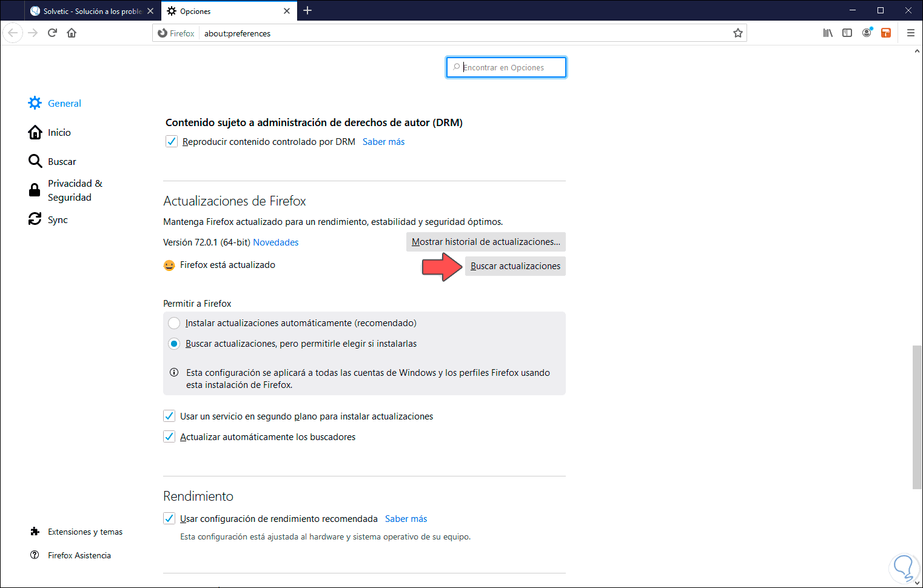Open the Firefox account icon
The width and height of the screenshot is (923, 588).
click(867, 33)
